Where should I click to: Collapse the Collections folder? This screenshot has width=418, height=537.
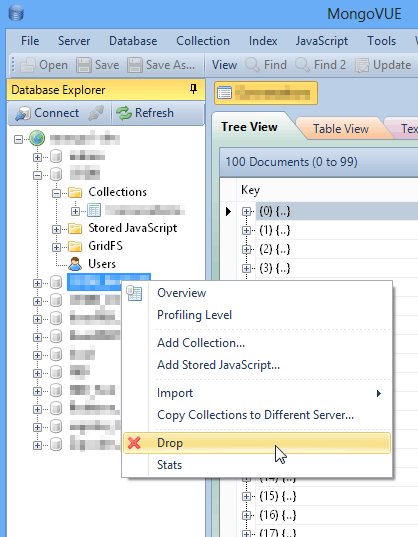(56, 193)
